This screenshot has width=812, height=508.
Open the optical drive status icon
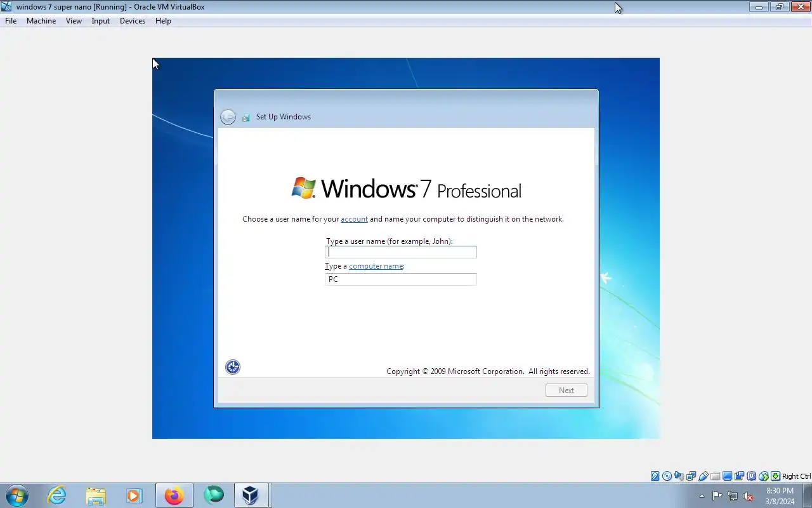point(667,476)
